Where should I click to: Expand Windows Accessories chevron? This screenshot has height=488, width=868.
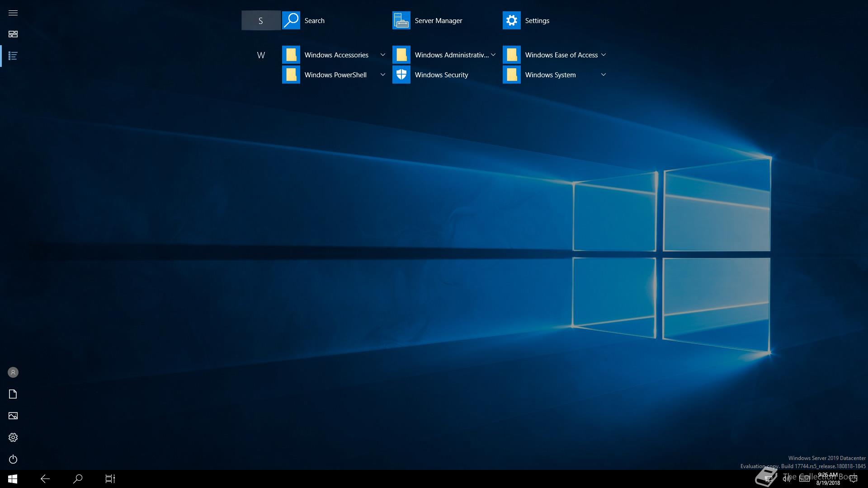click(x=383, y=55)
